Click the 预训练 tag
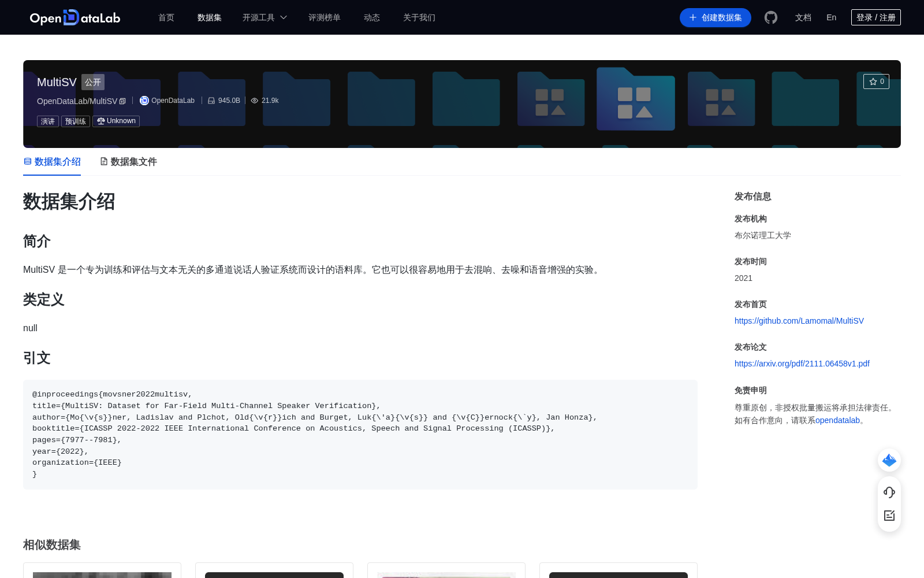This screenshot has height=578, width=924. pos(76,121)
